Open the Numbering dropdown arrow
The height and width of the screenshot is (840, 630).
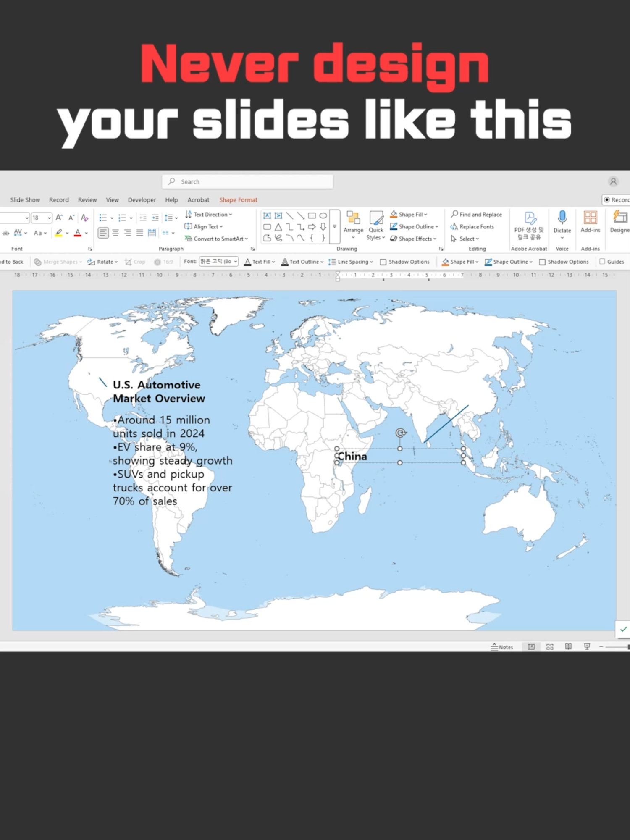(131, 218)
